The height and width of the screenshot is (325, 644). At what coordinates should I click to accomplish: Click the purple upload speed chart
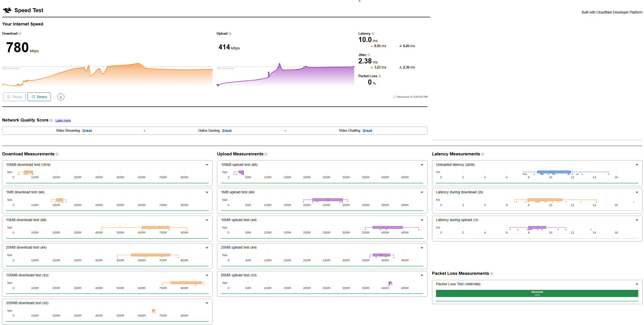pyautogui.click(x=285, y=74)
